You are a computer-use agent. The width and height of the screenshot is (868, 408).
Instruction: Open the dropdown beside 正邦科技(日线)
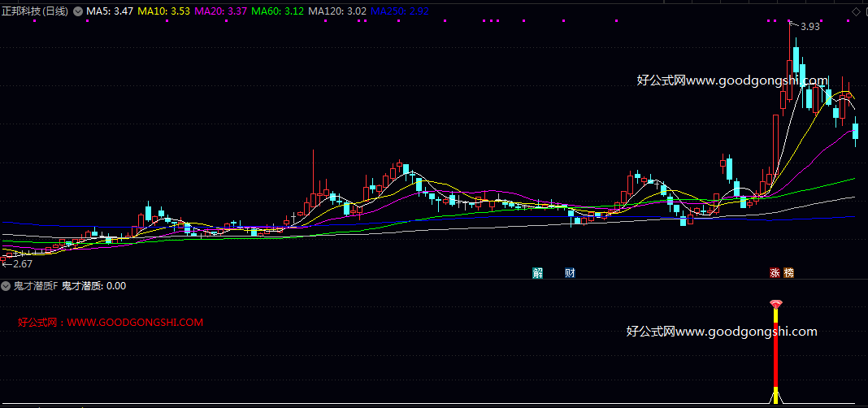click(x=77, y=11)
